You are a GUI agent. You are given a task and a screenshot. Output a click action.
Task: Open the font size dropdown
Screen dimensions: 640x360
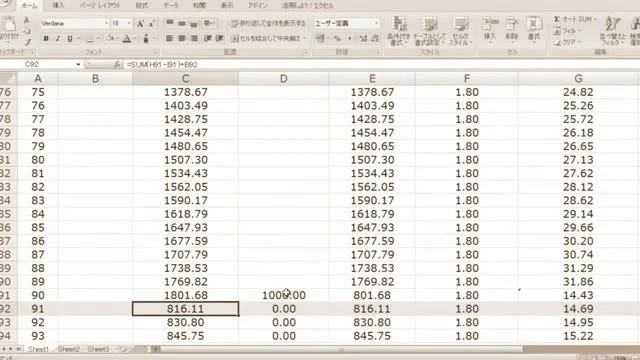coord(129,24)
